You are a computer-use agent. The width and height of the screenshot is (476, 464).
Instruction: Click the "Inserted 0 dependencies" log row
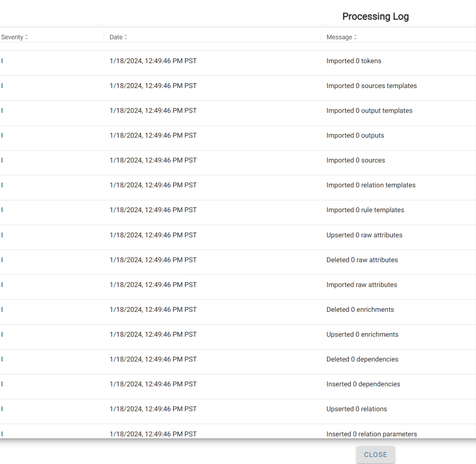click(363, 384)
